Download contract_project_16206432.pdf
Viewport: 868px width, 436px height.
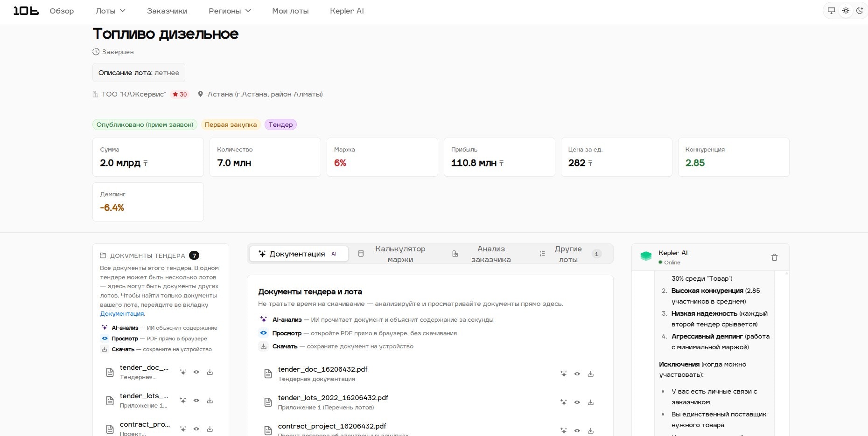[591, 431]
